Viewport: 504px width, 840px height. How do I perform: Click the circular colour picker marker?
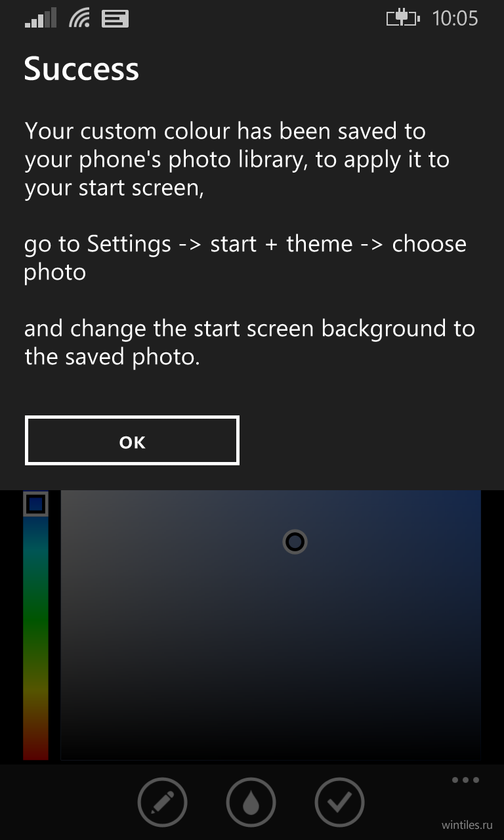[x=295, y=541]
